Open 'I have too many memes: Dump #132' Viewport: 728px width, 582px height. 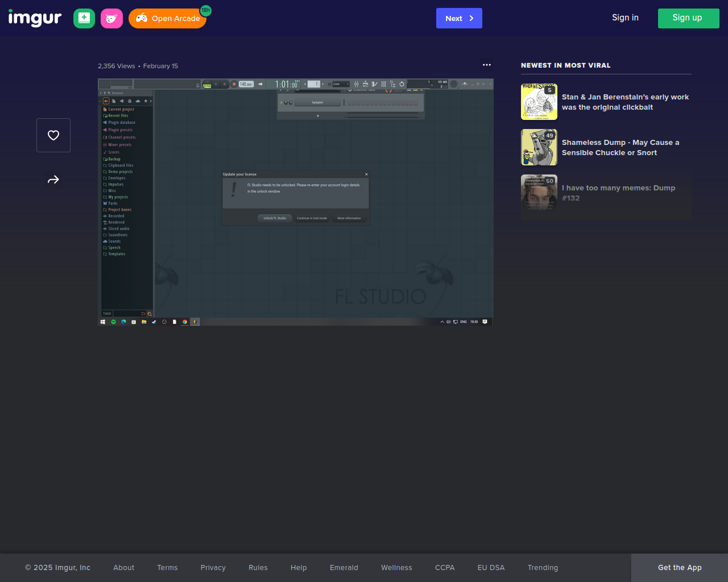point(619,193)
